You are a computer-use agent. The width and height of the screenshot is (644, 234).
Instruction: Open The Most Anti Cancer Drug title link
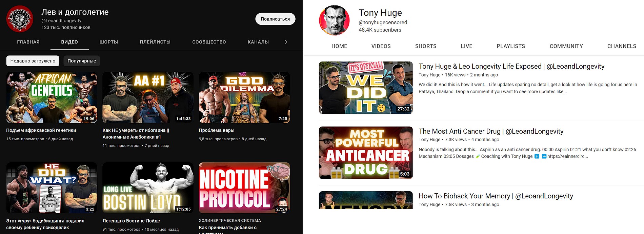pos(491,131)
